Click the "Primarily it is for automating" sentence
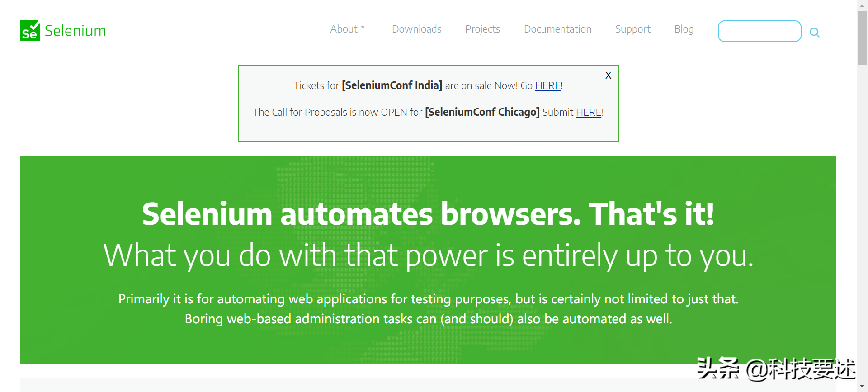Image resolution: width=868 pixels, height=392 pixels. tap(428, 299)
